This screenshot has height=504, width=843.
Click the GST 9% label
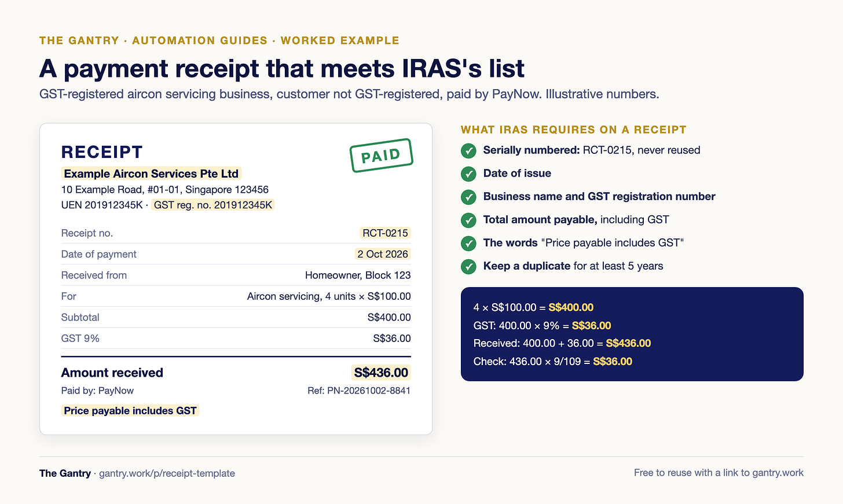click(80, 339)
